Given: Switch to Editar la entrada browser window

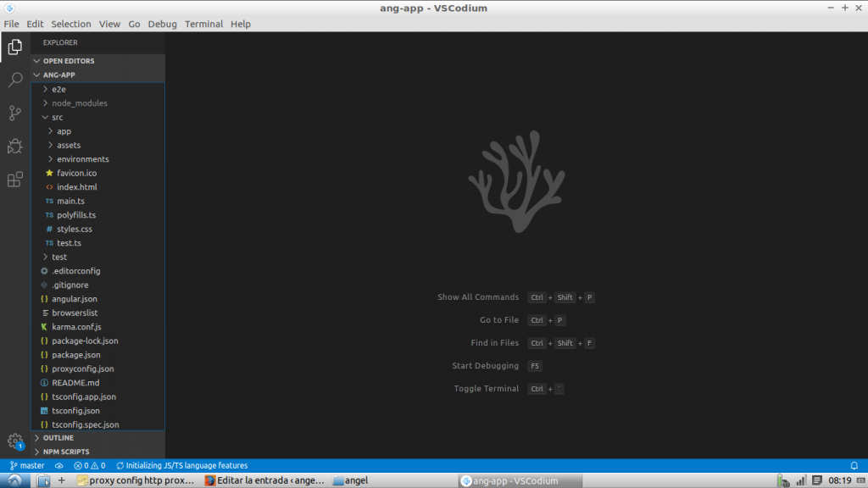Looking at the screenshot, I should click(x=264, y=481).
